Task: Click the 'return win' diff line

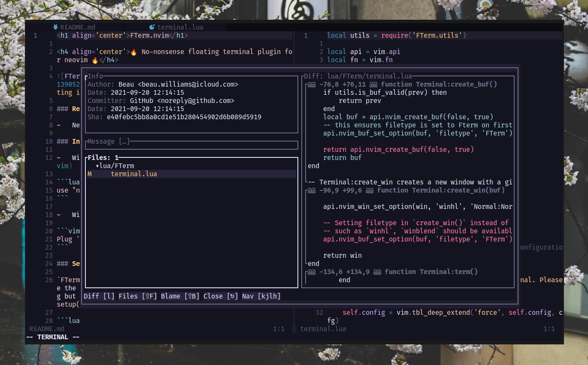Action: coord(342,256)
